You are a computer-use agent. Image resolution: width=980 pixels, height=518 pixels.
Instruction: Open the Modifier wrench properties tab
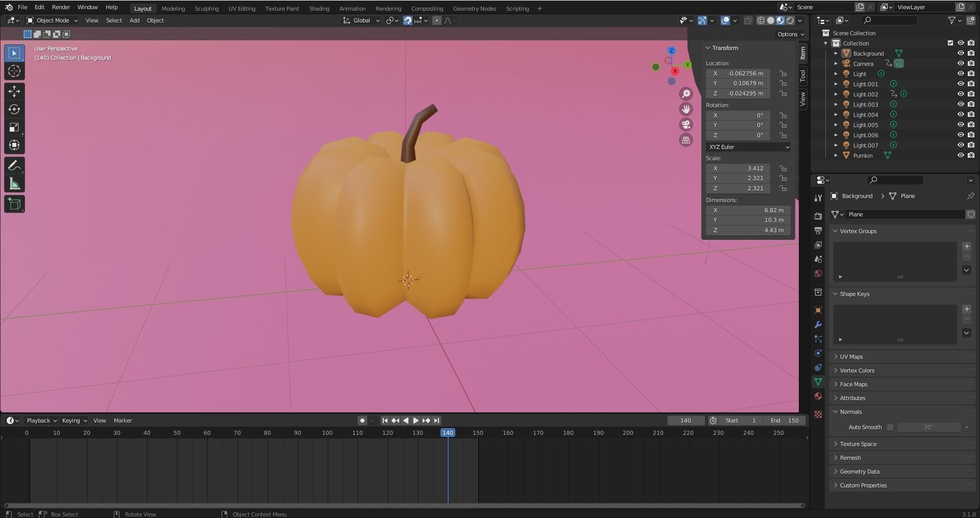[818, 325]
